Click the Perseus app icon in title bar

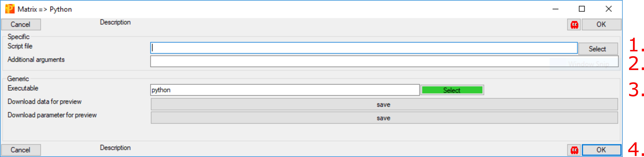click(x=10, y=9)
